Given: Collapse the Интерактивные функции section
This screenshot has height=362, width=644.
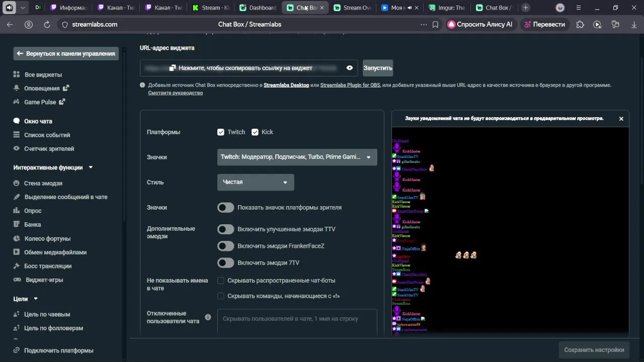Looking at the screenshot, I should tap(91, 167).
